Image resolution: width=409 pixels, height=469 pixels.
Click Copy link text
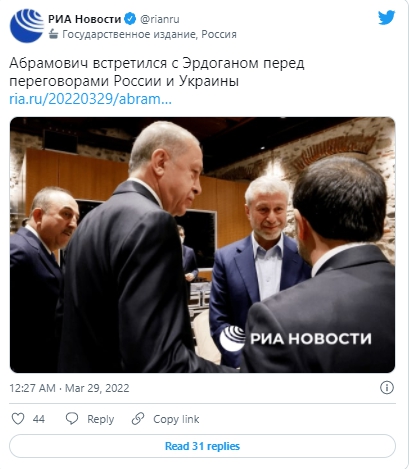(x=176, y=419)
